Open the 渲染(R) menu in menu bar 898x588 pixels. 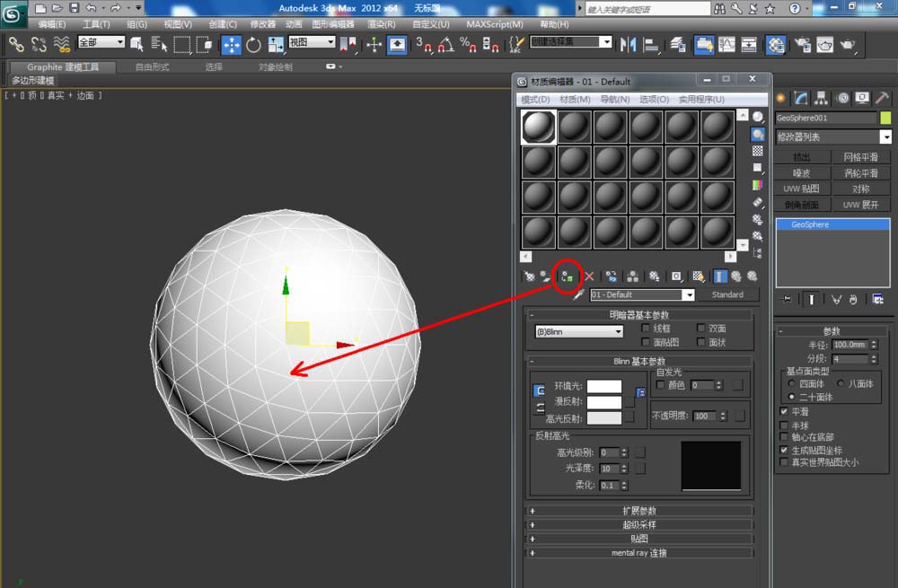point(383,24)
